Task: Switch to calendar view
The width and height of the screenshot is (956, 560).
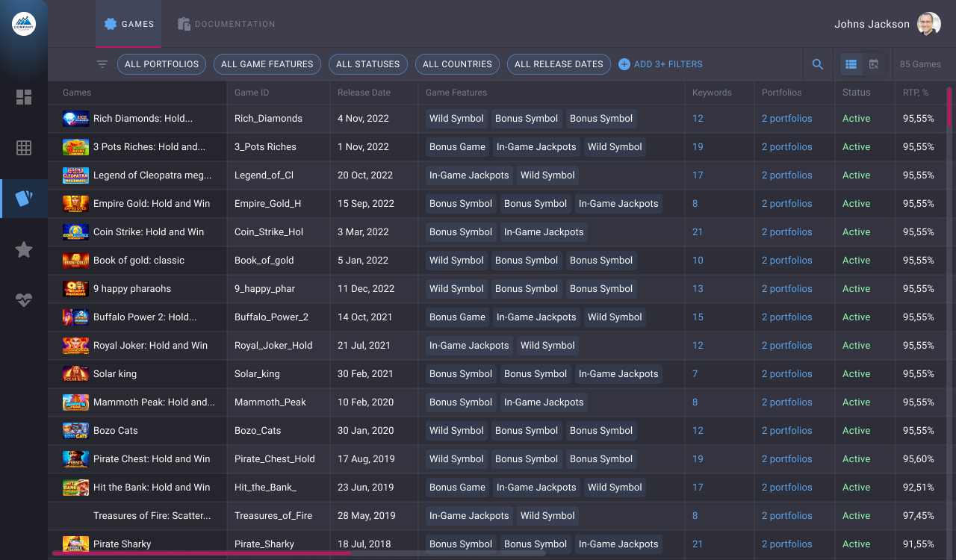Action: [874, 64]
